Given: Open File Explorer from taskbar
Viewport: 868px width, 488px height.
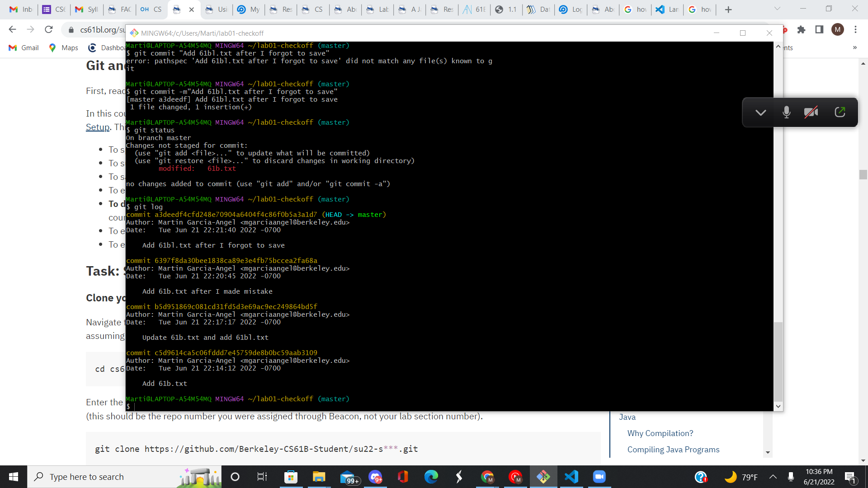Looking at the screenshot, I should tap(319, 477).
